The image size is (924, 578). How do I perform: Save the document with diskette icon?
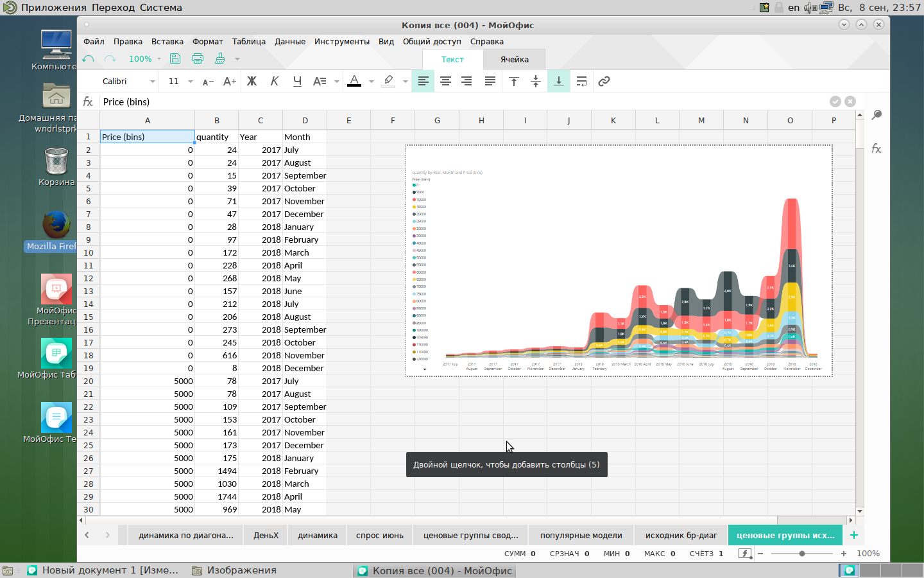tap(175, 59)
